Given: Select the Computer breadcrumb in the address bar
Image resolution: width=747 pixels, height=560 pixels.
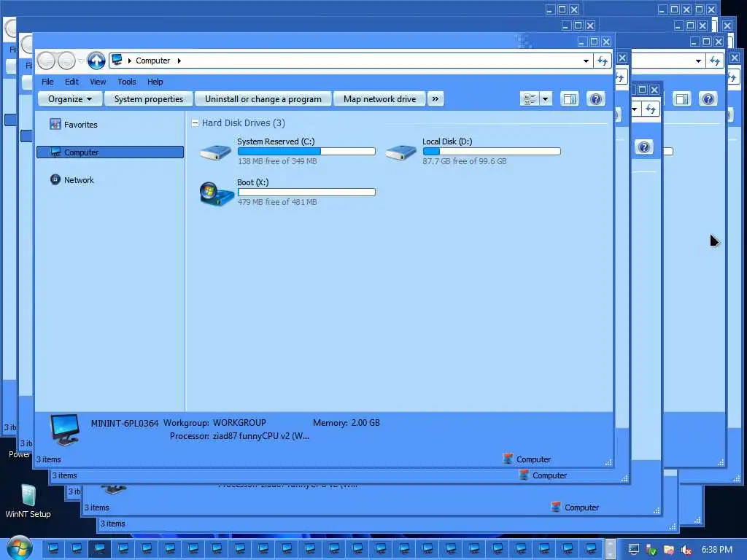Looking at the screenshot, I should click(152, 61).
